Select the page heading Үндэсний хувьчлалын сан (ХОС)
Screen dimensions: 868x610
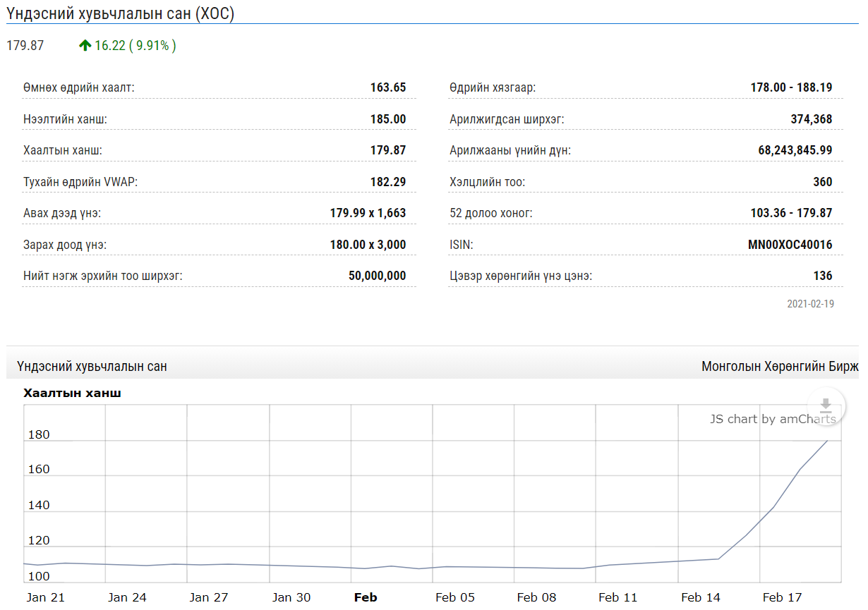coord(121,14)
